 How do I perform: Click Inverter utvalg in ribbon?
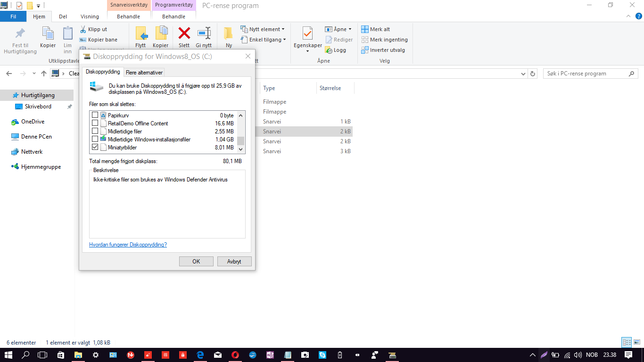tap(383, 50)
